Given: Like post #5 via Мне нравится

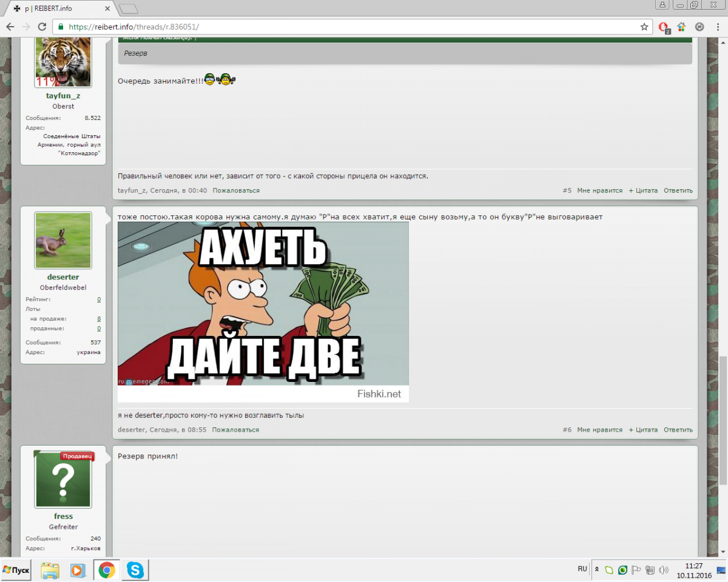Looking at the screenshot, I should pyautogui.click(x=599, y=190).
